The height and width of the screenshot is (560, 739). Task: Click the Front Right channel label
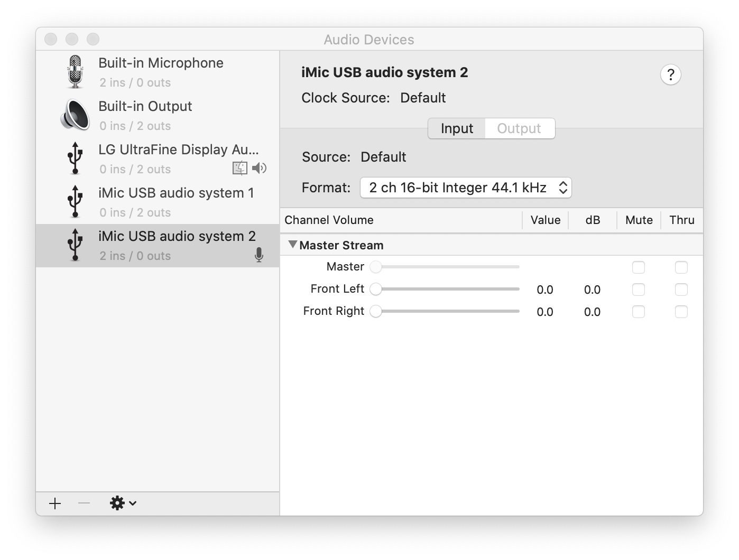click(x=334, y=311)
